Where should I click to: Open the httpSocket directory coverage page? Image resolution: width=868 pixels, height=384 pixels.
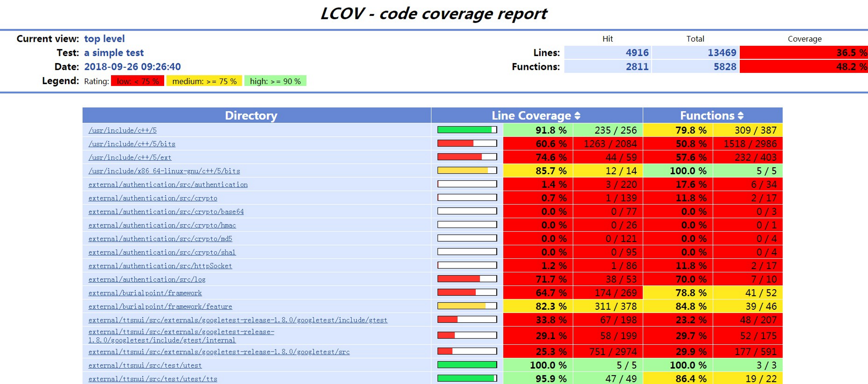[160, 266]
